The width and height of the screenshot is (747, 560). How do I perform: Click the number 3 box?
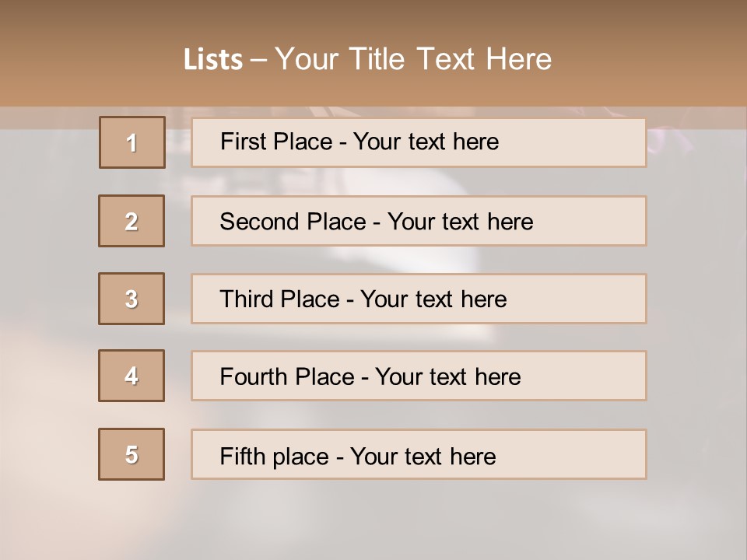tap(132, 299)
